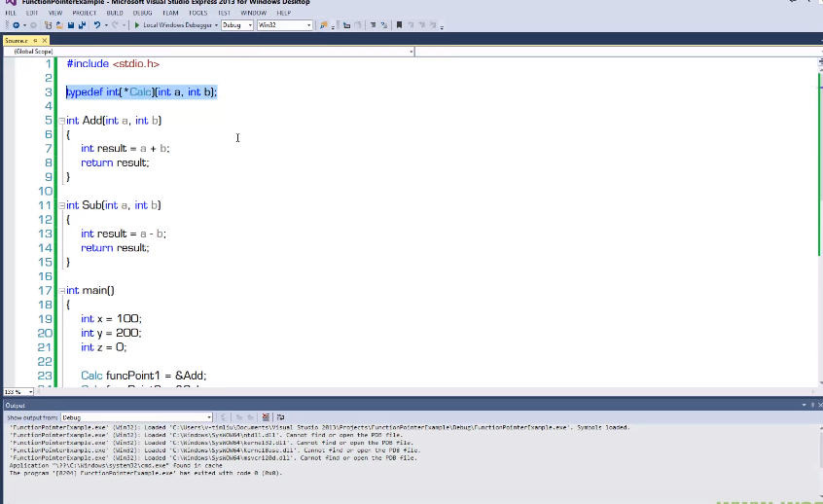Viewport: 823px width, 504px height.
Task: Open the DEBUG menu
Action: [x=142, y=13]
